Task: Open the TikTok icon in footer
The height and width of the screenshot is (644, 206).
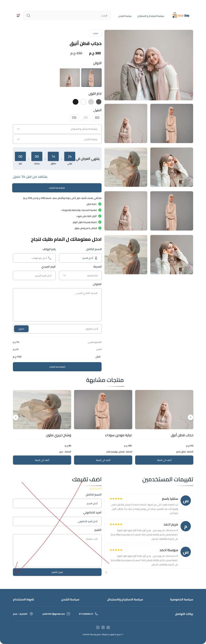Action: click(x=108, y=627)
